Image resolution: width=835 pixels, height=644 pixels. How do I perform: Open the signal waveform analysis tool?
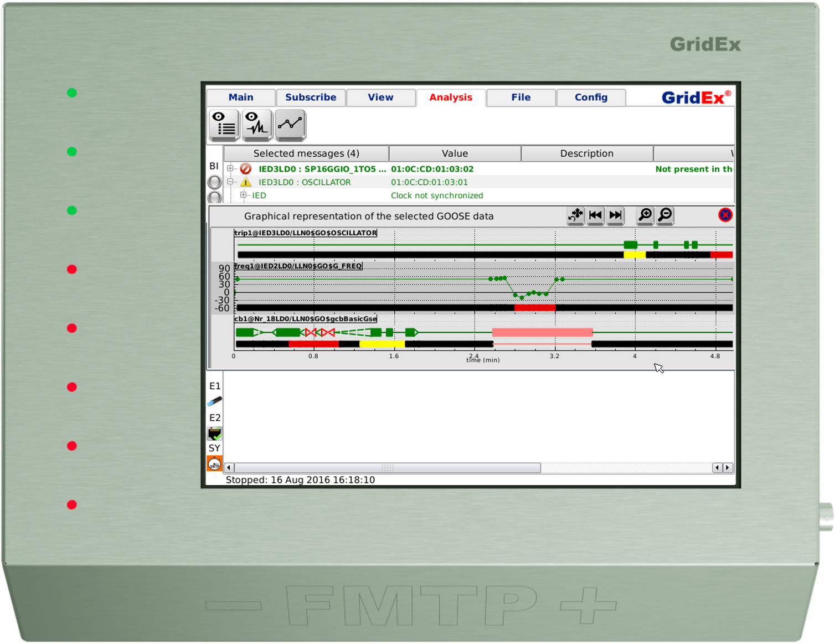click(256, 125)
